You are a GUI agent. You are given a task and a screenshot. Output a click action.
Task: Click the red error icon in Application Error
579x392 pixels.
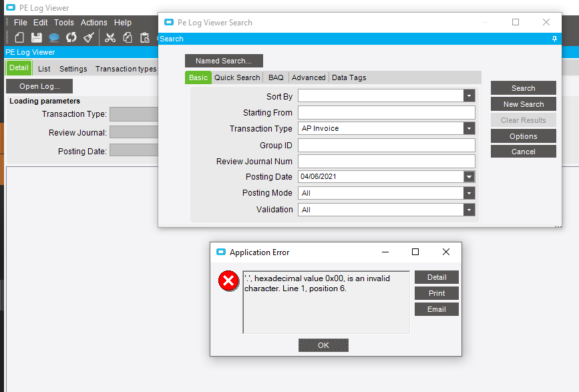click(228, 281)
